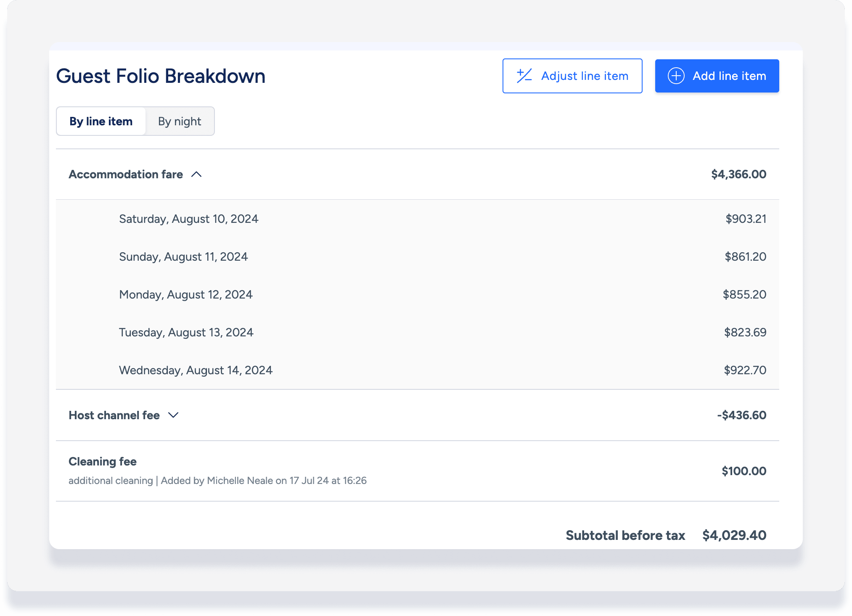
Task: Click the Subtotal before tax amount
Action: click(x=734, y=535)
